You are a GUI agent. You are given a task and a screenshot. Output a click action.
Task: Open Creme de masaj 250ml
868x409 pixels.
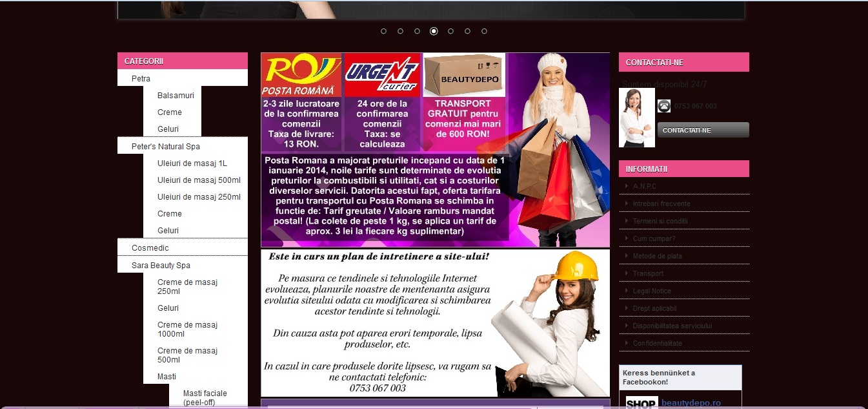point(187,287)
